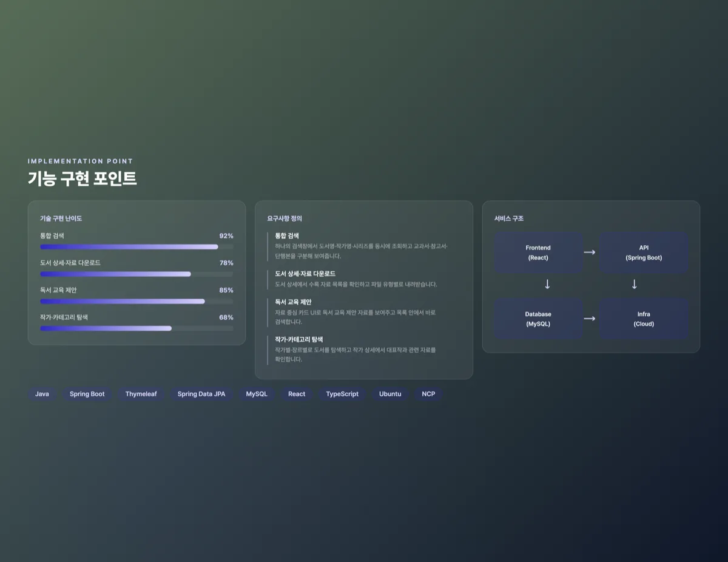Click the API (Spring Boot) diagram box
The width and height of the screenshot is (728, 562).
[644, 252]
